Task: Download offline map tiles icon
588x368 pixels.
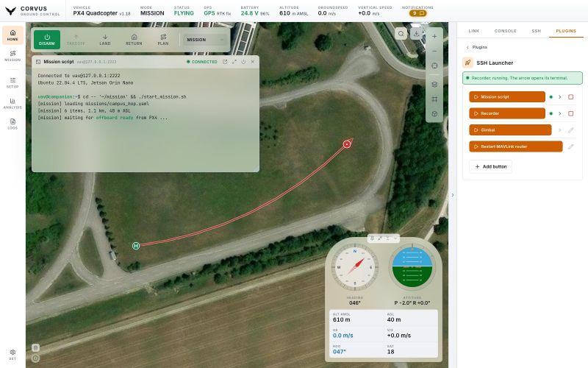Action: [416, 34]
